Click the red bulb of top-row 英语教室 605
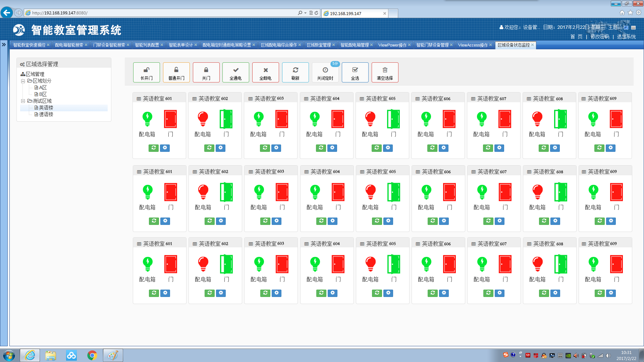 (370, 119)
